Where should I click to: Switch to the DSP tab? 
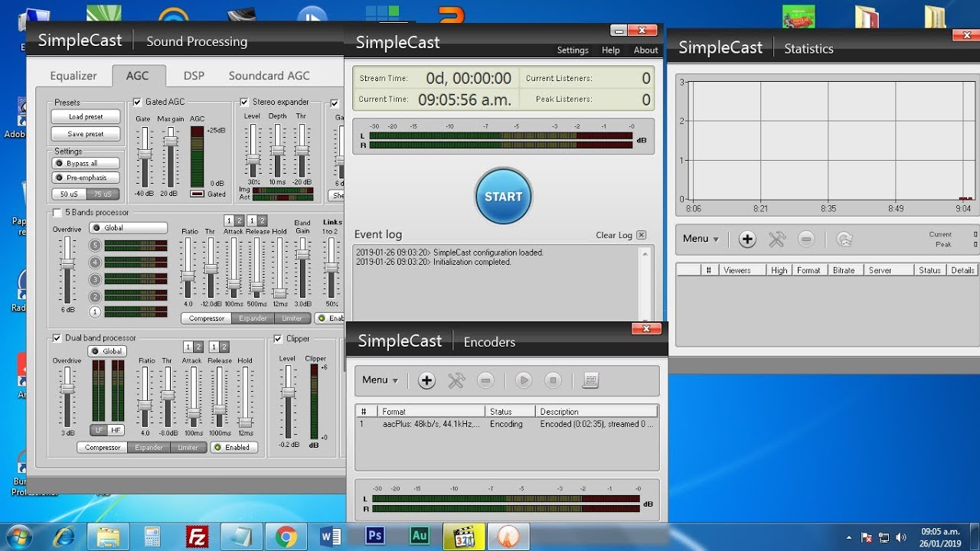click(194, 76)
